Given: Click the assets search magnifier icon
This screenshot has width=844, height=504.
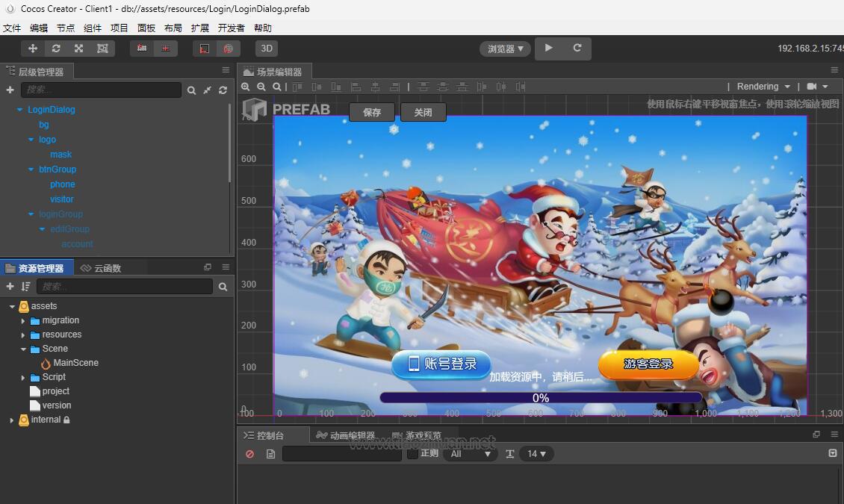Looking at the screenshot, I should point(223,287).
